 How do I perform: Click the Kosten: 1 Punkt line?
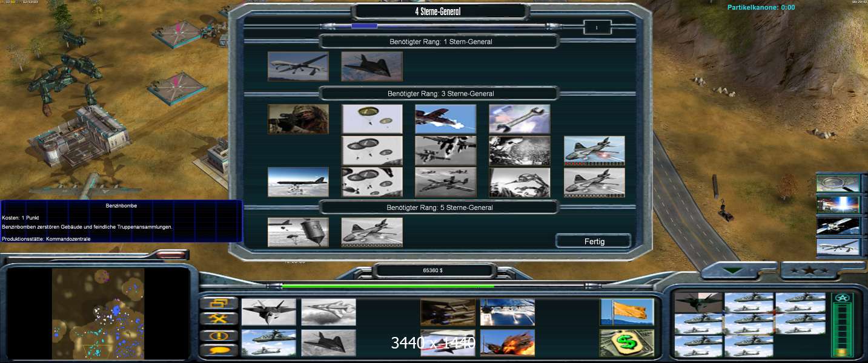click(x=21, y=217)
